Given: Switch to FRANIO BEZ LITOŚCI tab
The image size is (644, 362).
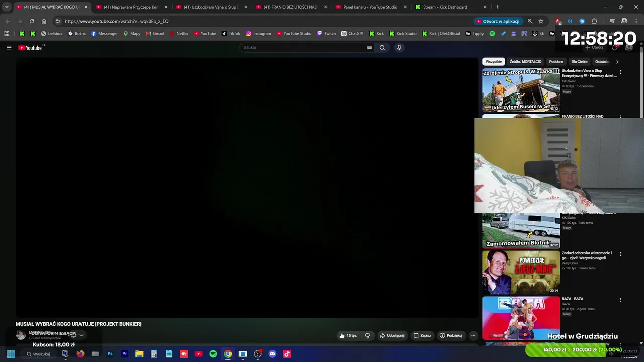Looking at the screenshot, I should point(291,7).
